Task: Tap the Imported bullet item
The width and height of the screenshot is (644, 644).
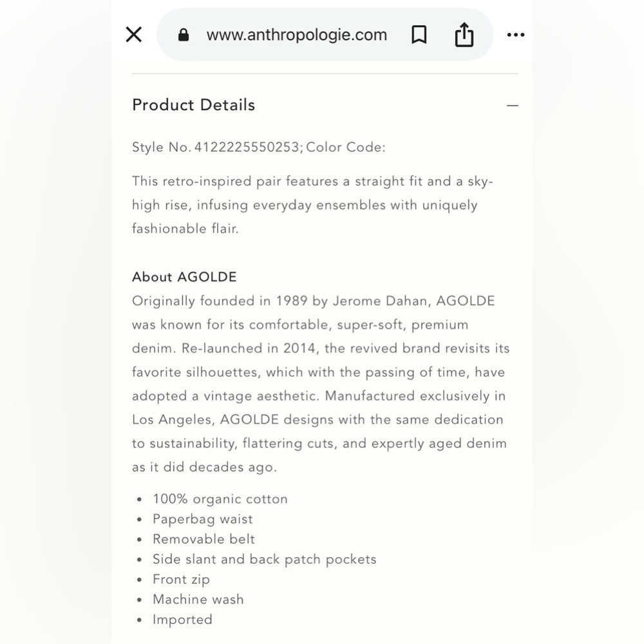Action: coord(182,620)
